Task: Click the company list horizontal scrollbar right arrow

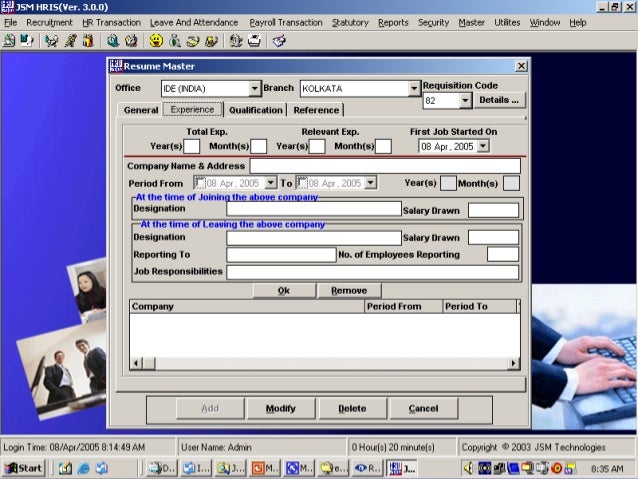Action: [x=513, y=363]
